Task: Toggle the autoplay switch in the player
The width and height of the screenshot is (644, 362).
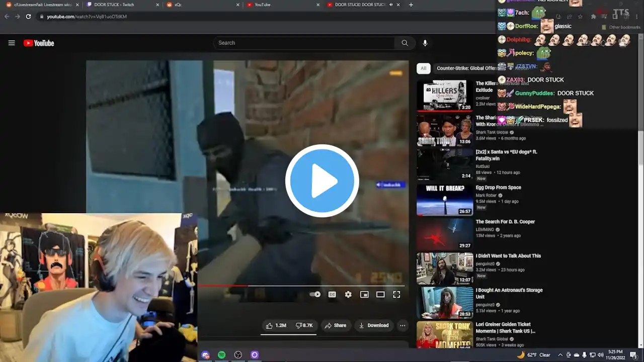Action: tap(315, 295)
